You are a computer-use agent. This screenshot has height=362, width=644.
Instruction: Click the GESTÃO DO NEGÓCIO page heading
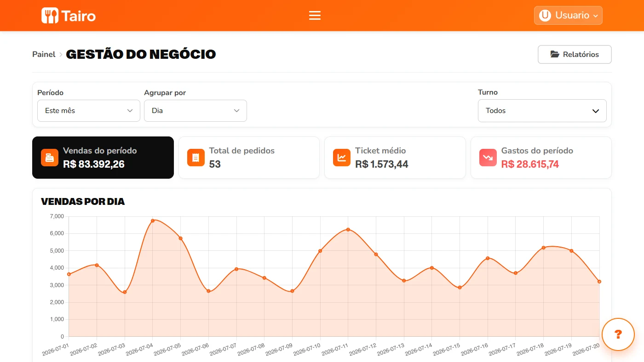pyautogui.click(x=141, y=54)
